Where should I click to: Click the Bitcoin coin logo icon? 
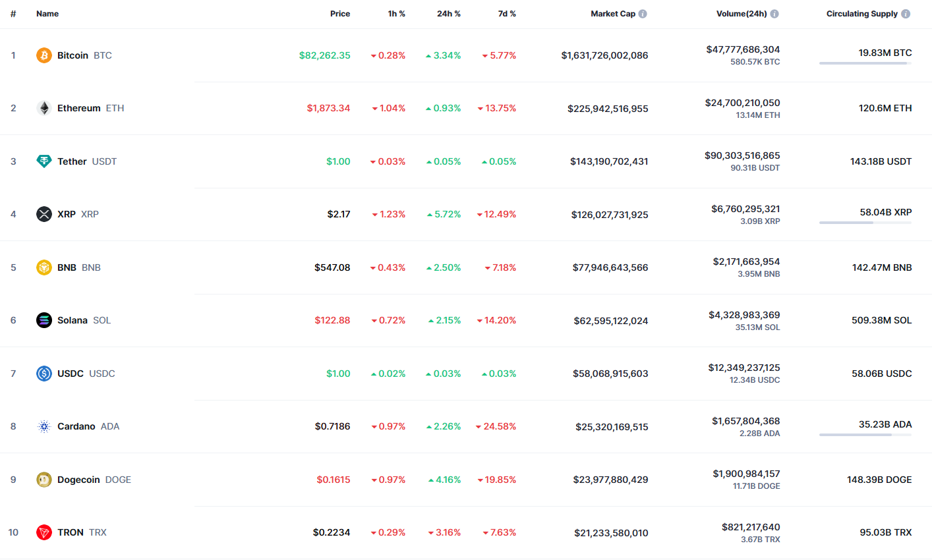[x=44, y=55]
